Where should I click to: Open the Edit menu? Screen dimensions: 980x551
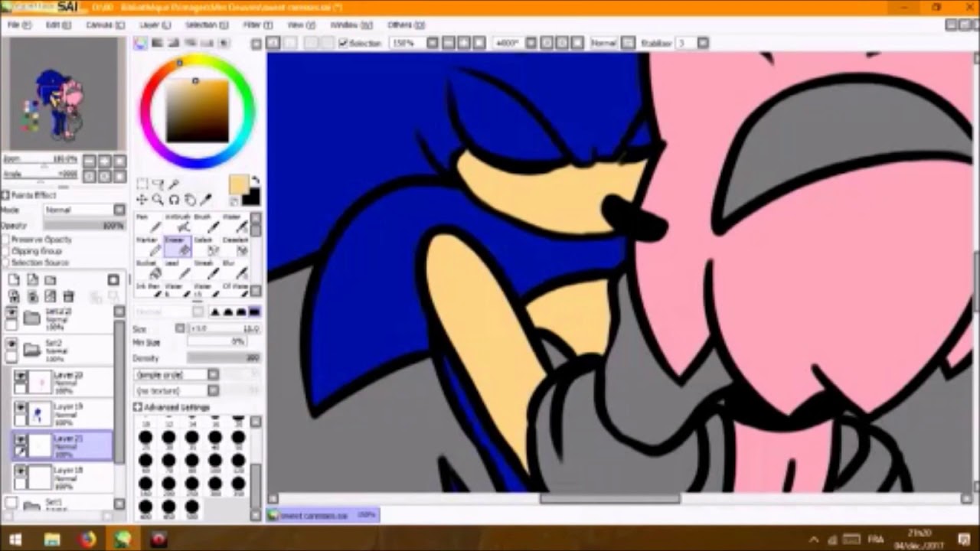pos(57,25)
